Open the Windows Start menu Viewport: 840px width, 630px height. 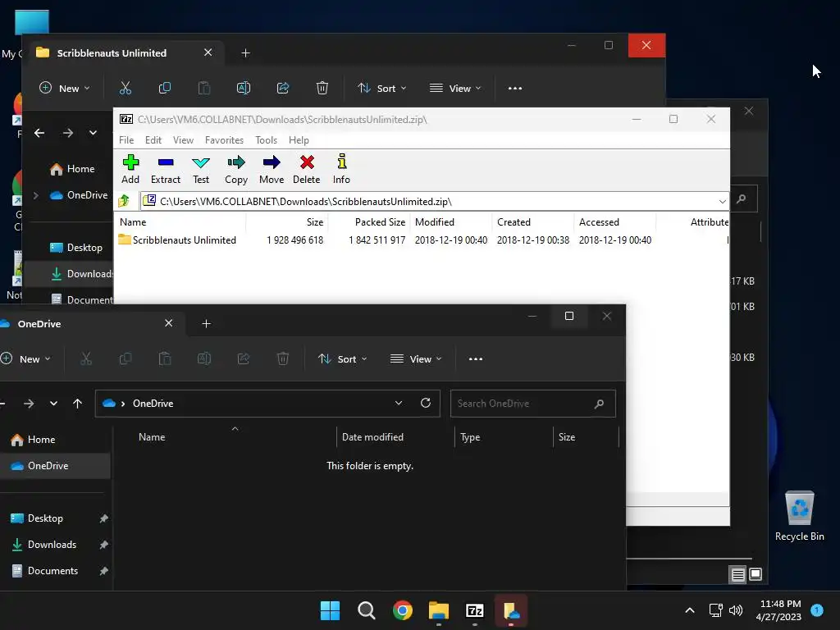[x=330, y=610]
